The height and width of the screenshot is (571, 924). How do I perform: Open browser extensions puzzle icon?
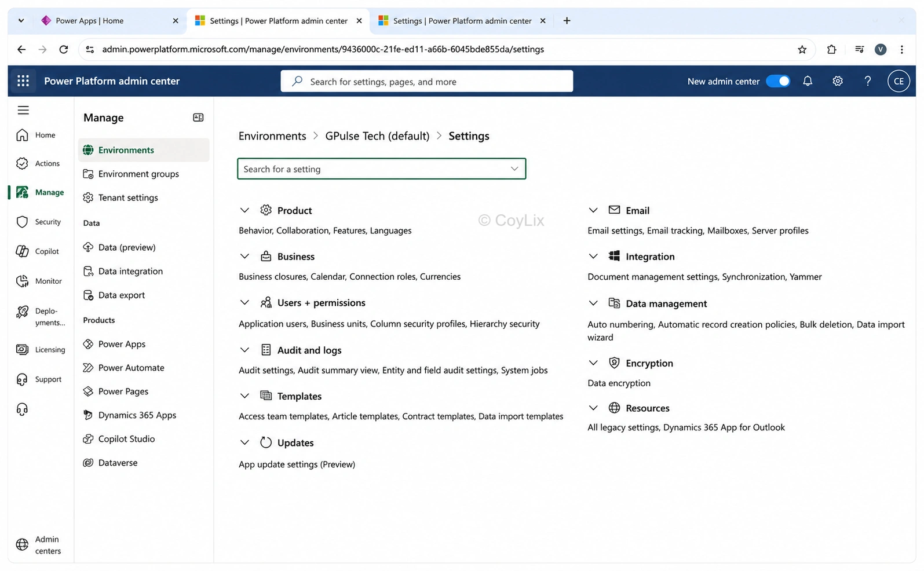831,50
